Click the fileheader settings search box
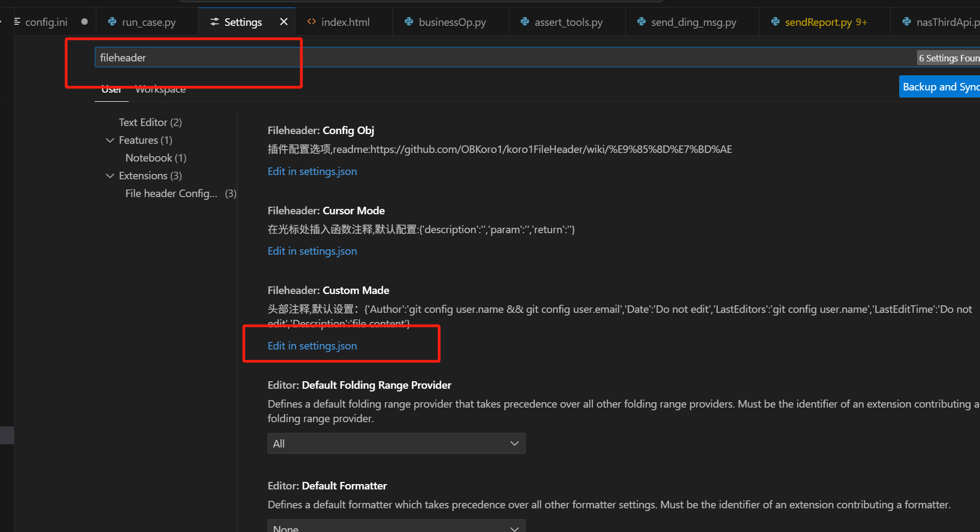 484,58
